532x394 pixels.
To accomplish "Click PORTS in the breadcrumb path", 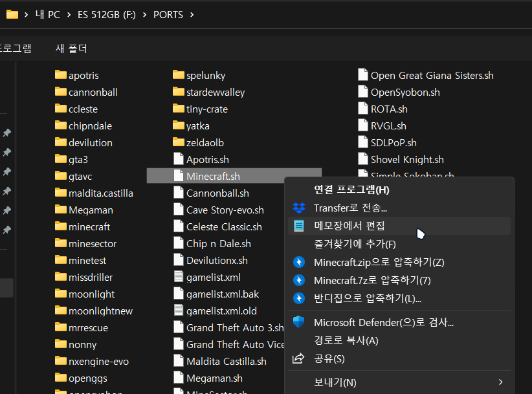I will 168,15.
